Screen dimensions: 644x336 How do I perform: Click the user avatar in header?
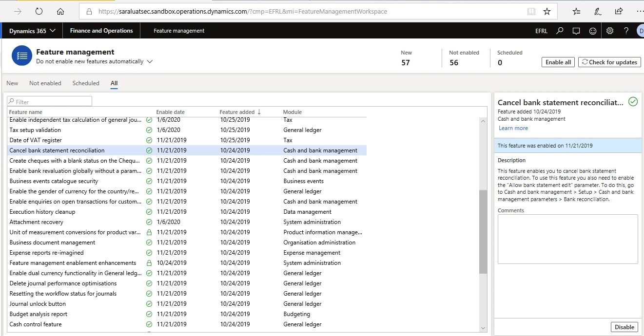pos(640,31)
